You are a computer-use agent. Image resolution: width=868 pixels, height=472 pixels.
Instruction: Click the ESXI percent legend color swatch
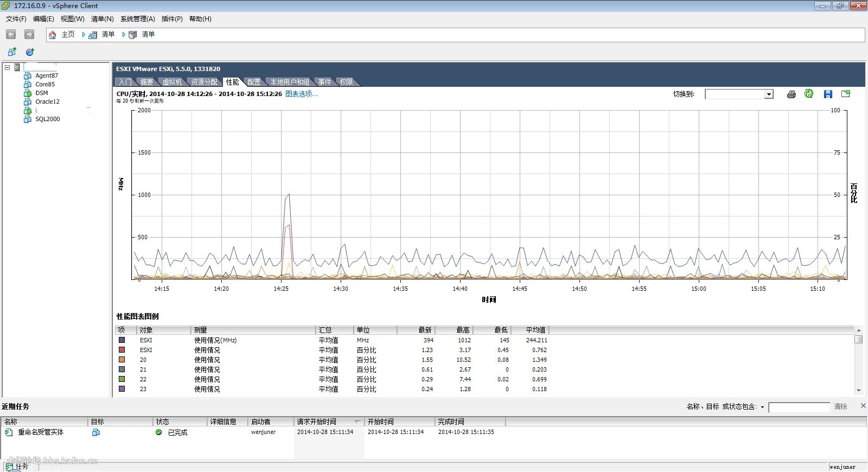[122, 350]
